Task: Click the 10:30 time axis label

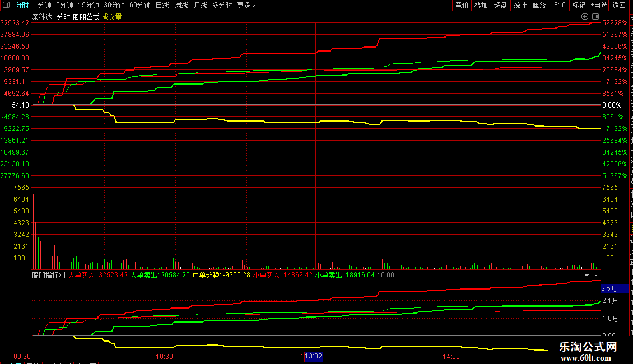Action: [164, 357]
